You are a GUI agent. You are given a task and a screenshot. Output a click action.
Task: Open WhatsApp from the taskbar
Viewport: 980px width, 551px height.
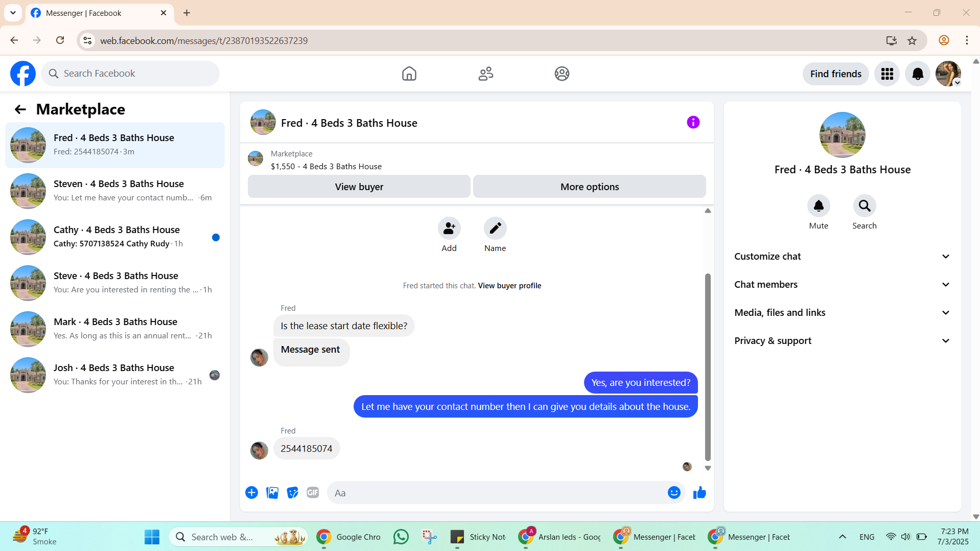[x=401, y=537]
